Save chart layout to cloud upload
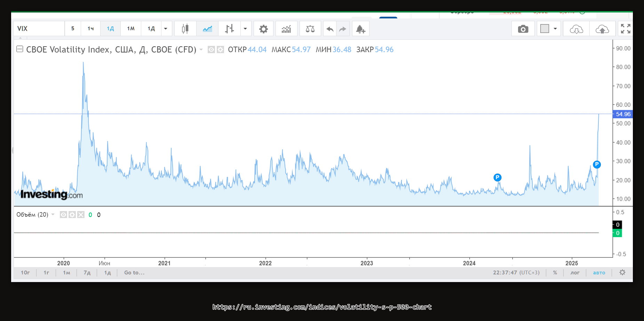 point(602,29)
